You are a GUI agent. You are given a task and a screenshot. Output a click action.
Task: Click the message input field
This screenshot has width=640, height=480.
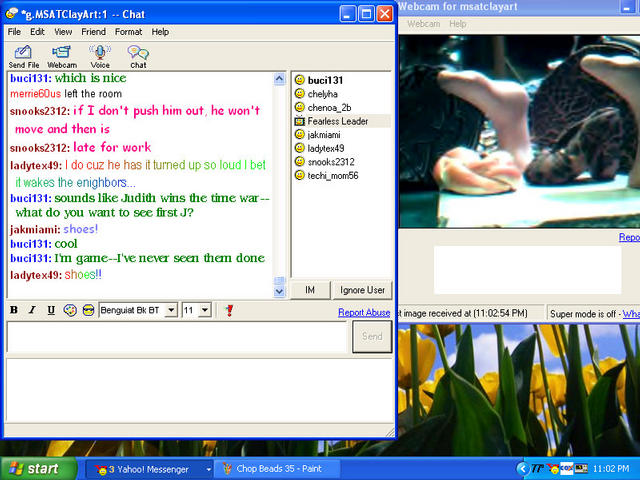[177, 337]
